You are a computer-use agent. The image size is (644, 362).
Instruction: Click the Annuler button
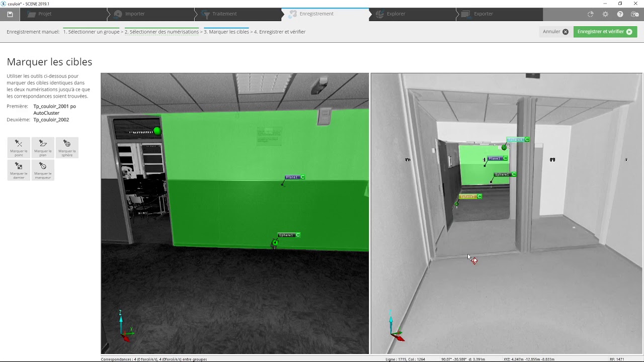[x=555, y=32]
